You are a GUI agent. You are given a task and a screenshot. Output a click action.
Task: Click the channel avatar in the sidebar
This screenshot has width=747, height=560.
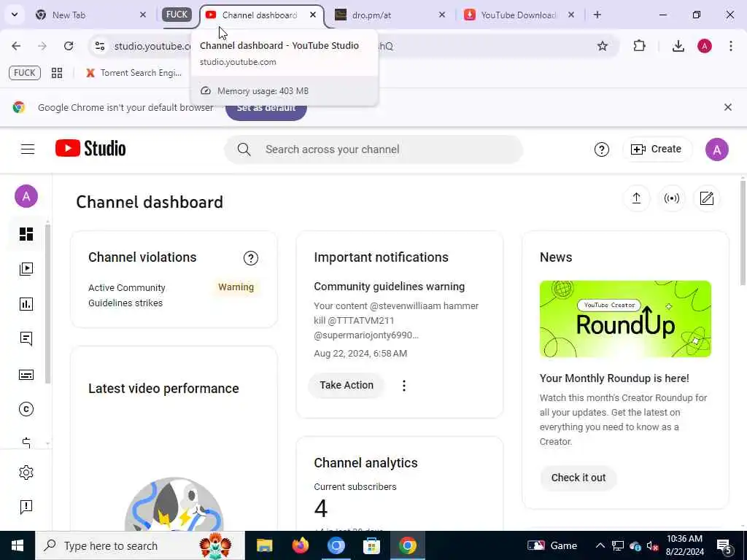26,196
